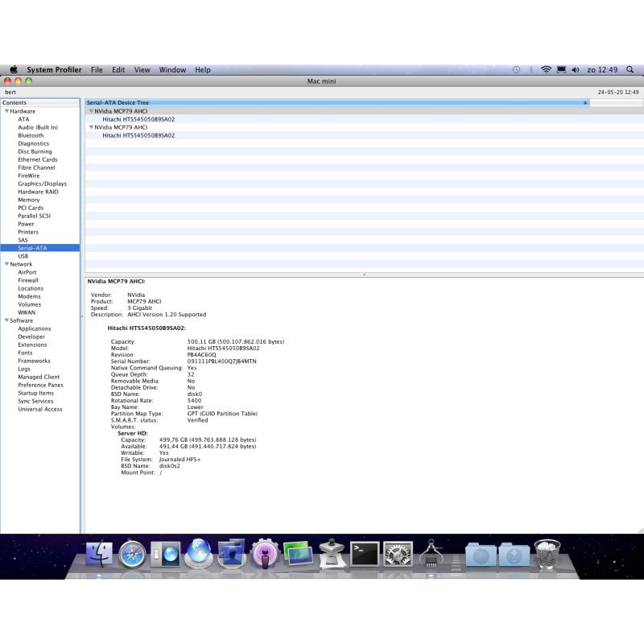The image size is (644, 644).
Task: Select FireWire in the sidebar
Action: (x=29, y=175)
